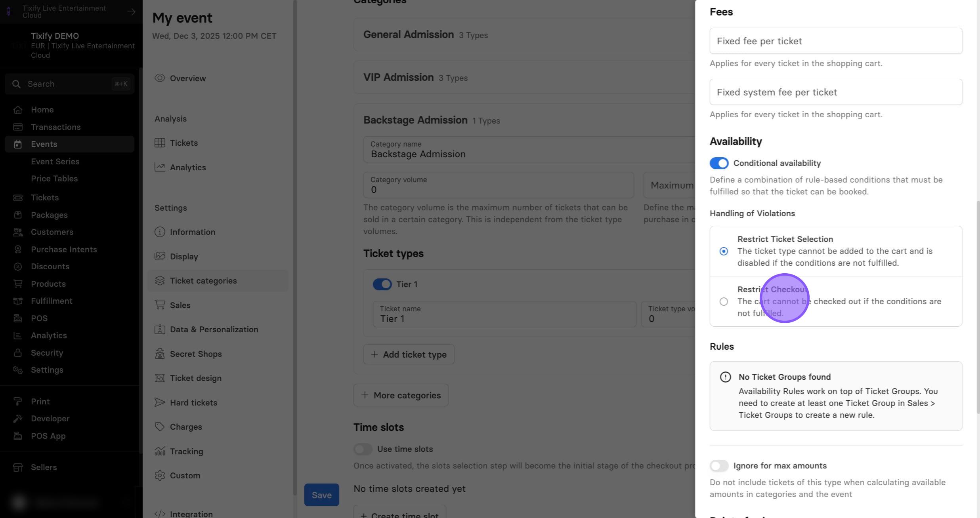Click the Events calendar icon

coord(17,144)
